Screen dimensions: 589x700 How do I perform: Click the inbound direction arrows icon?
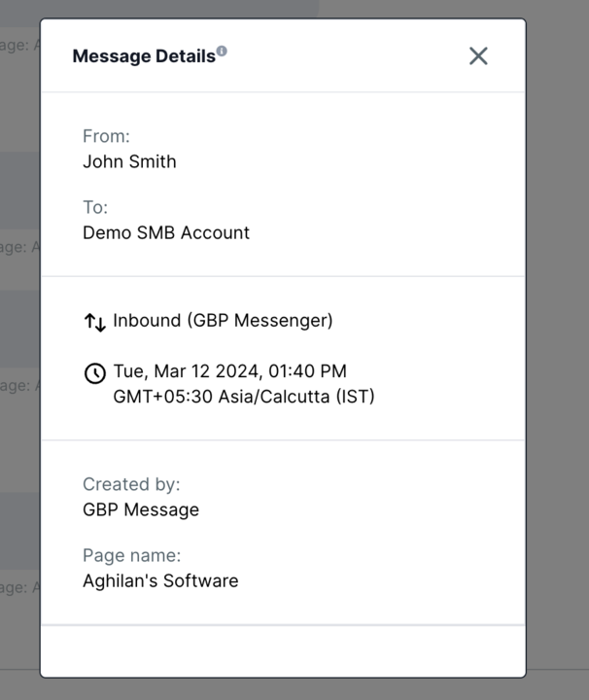pyautogui.click(x=95, y=323)
